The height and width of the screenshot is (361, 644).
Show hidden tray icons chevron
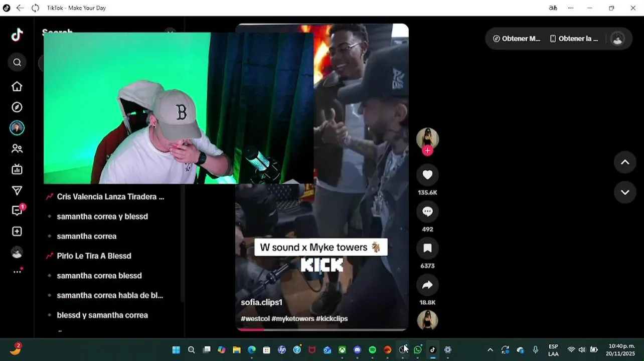click(490, 350)
